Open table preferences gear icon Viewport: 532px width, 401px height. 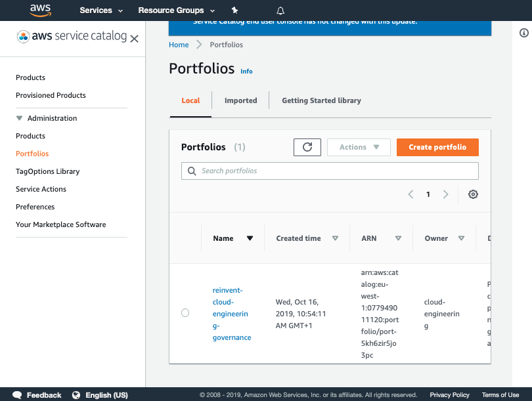[473, 194]
